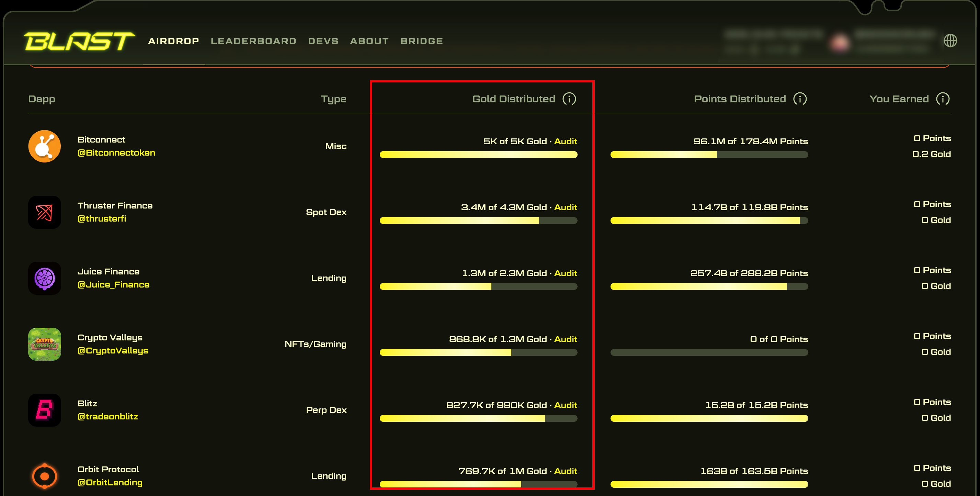Viewport: 980px width, 496px height.
Task: Click Audit link for Bitconnect
Action: pyautogui.click(x=565, y=141)
